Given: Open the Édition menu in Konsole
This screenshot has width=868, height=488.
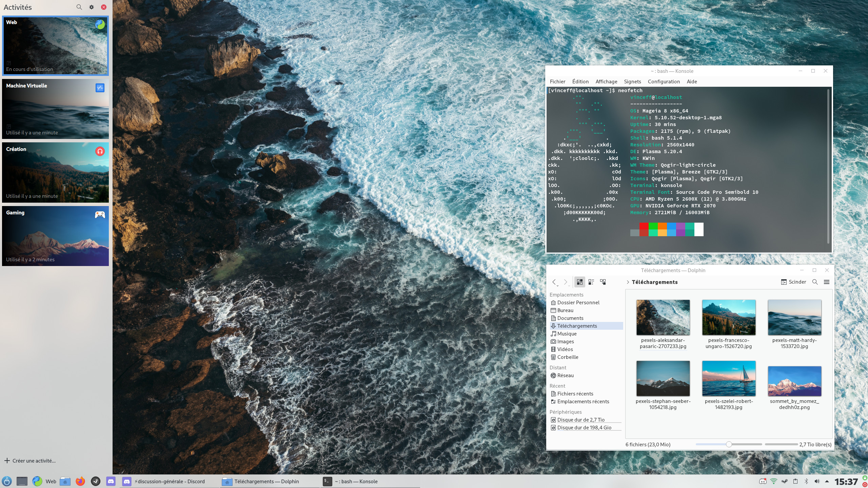Looking at the screenshot, I should (580, 82).
